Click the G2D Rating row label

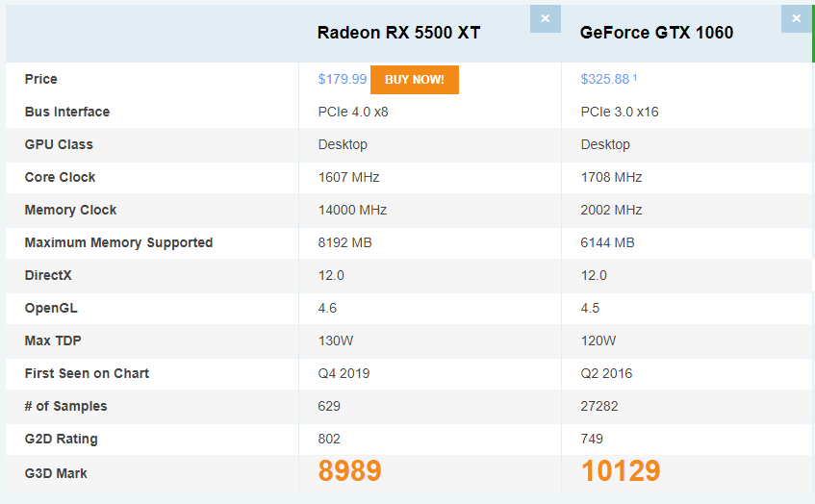pyautogui.click(x=61, y=439)
